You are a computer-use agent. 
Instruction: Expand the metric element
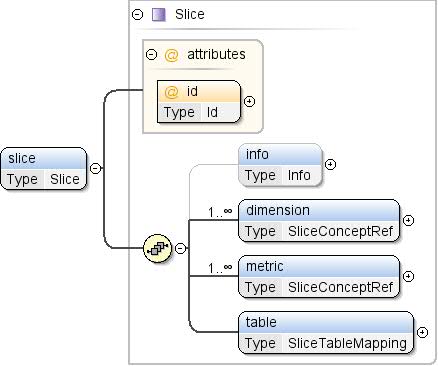408,276
